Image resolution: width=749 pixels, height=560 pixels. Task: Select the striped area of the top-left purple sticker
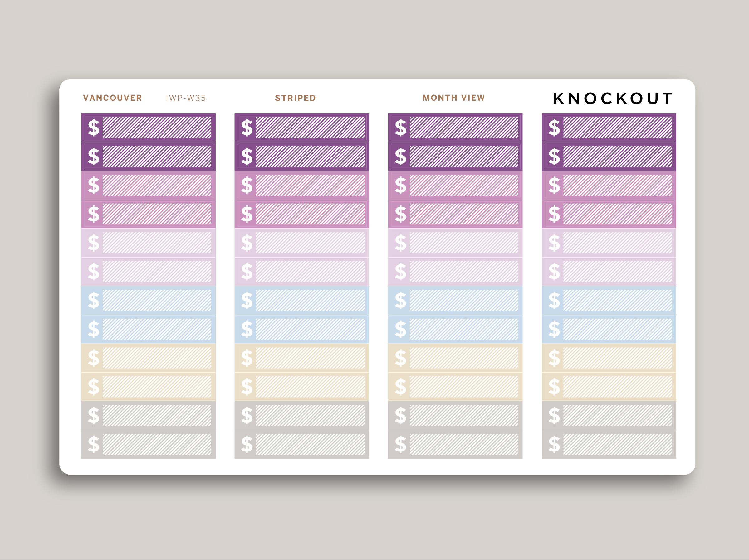[x=157, y=128]
